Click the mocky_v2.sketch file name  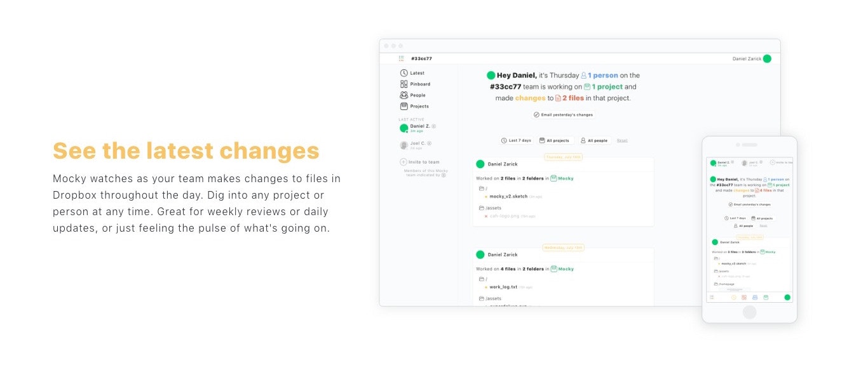point(508,197)
